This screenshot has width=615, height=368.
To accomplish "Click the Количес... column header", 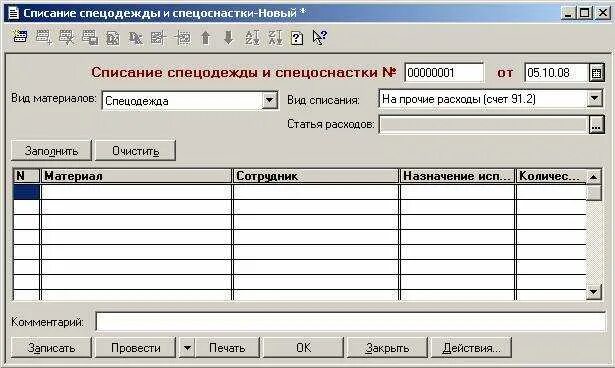I will 551,176.
